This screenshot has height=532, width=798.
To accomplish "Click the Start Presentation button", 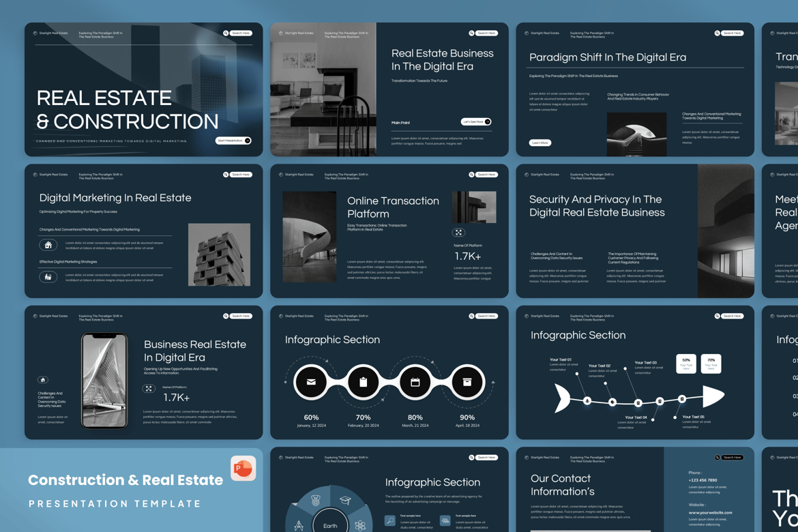I will [x=233, y=141].
